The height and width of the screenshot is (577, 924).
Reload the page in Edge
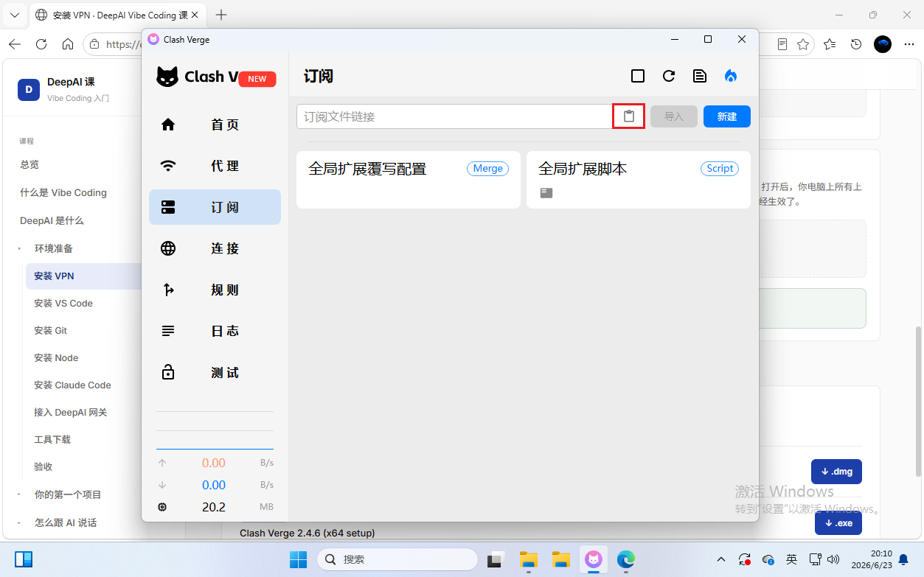click(x=41, y=44)
